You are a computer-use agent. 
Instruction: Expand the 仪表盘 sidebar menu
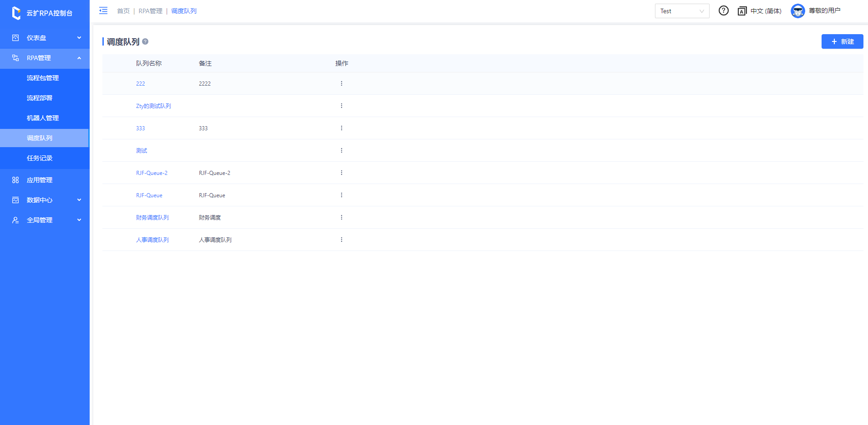click(45, 38)
